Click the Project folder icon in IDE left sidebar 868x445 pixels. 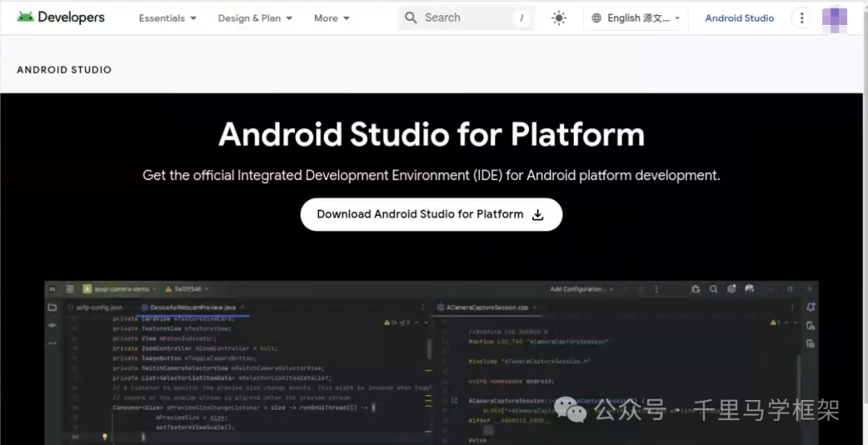click(52, 307)
